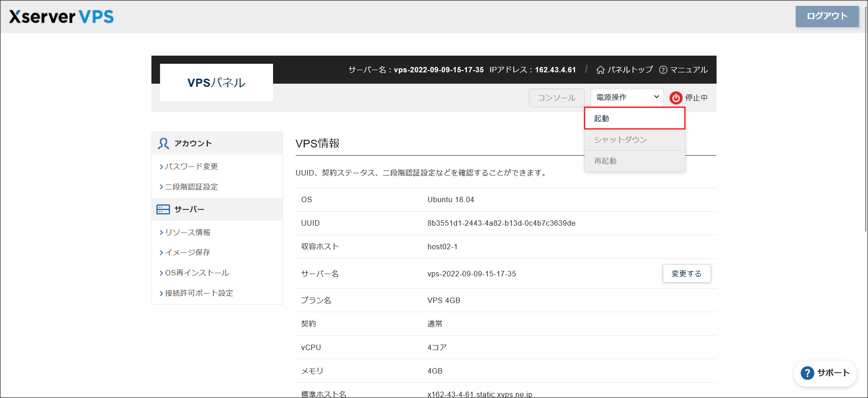
Task: Click the question mark manual icon
Action: pos(663,70)
